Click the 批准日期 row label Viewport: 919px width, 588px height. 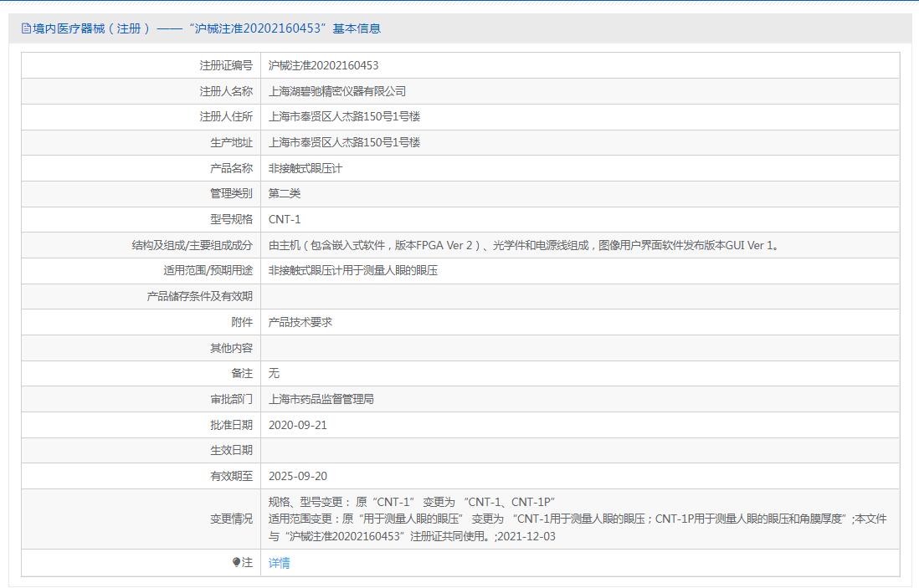coord(232,425)
